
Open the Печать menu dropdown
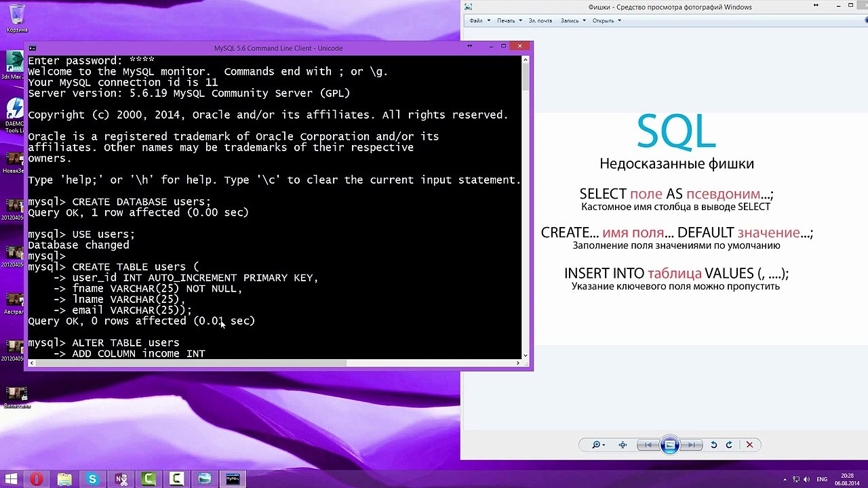pos(509,20)
